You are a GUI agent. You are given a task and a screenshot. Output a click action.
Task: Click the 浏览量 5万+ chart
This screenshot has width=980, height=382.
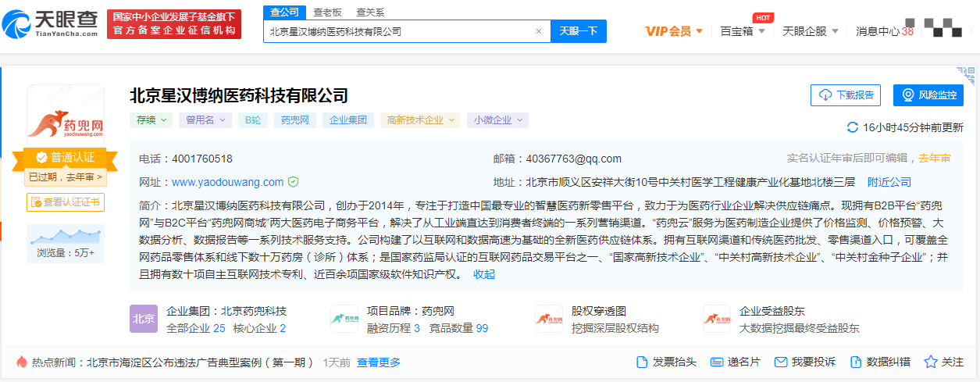[66, 243]
